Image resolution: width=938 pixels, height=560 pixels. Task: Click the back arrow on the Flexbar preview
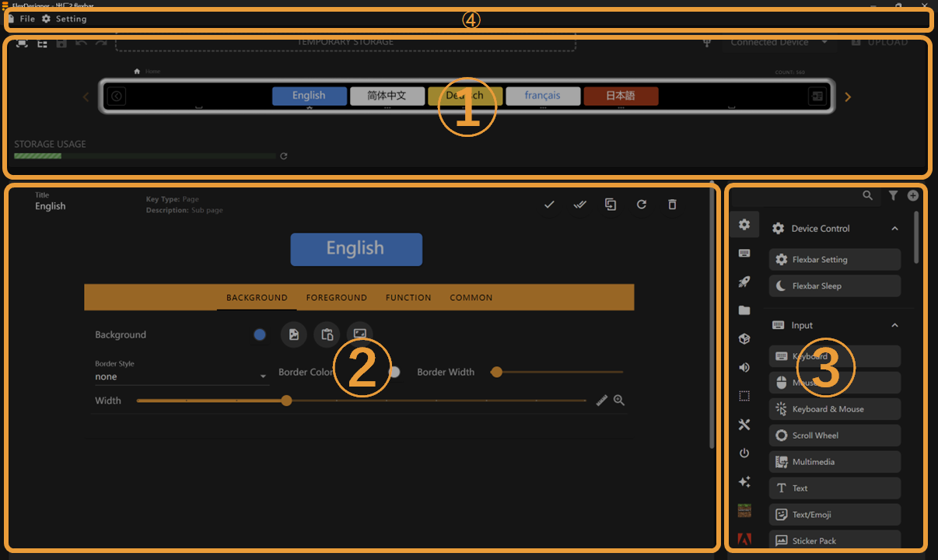click(117, 96)
